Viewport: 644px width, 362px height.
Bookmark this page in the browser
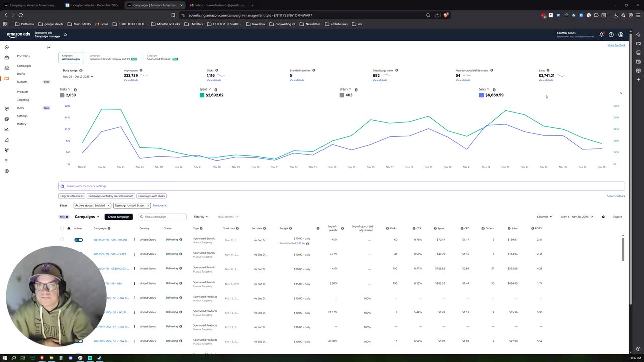(x=173, y=15)
